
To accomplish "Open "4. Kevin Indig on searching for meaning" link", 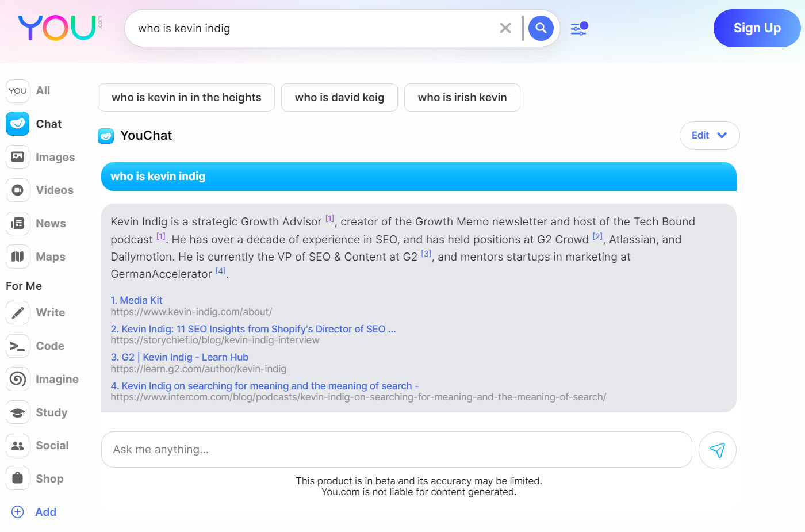I will tap(264, 386).
